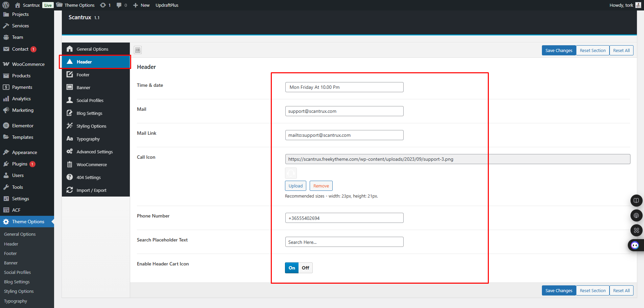Turn On the Header Cart Icon
Viewport: 644px width, 308px height.
tap(292, 268)
